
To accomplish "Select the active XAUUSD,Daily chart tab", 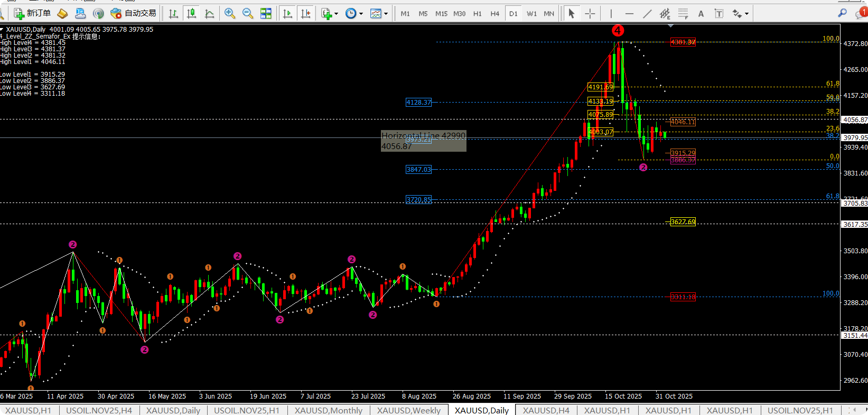I will (482, 410).
